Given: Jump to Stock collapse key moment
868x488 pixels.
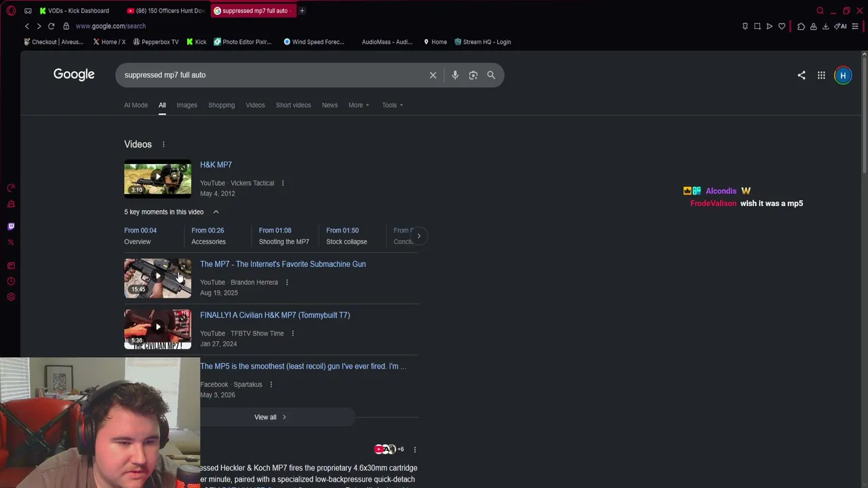Looking at the screenshot, I should (347, 236).
